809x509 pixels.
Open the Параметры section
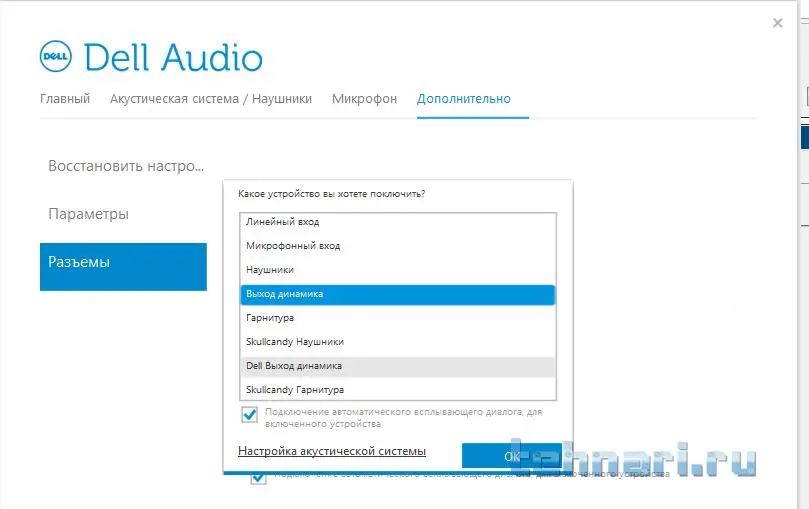click(88, 214)
